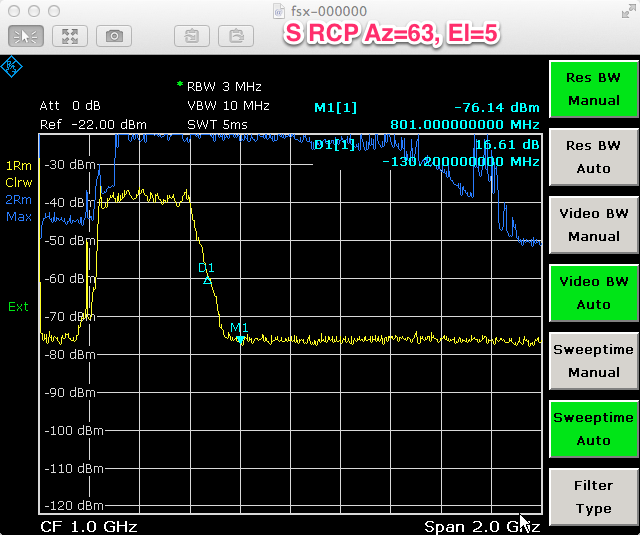
Task: Click the M1 marker on the trace
Action: [x=240, y=339]
